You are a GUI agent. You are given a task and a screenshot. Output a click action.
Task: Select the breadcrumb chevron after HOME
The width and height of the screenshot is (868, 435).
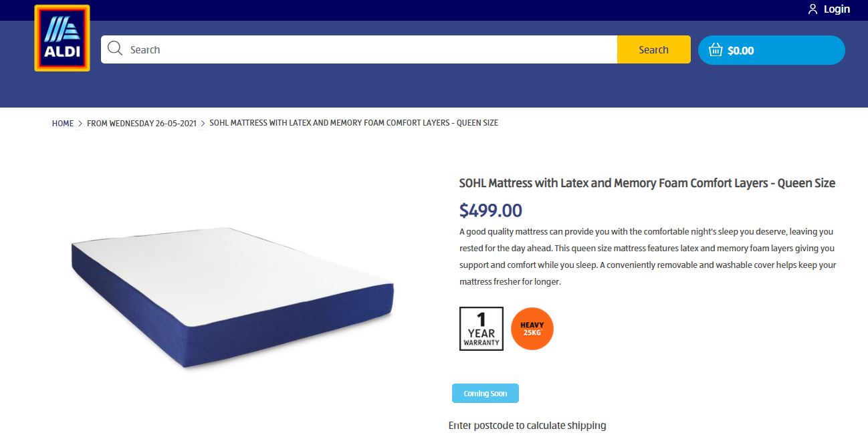pos(80,123)
